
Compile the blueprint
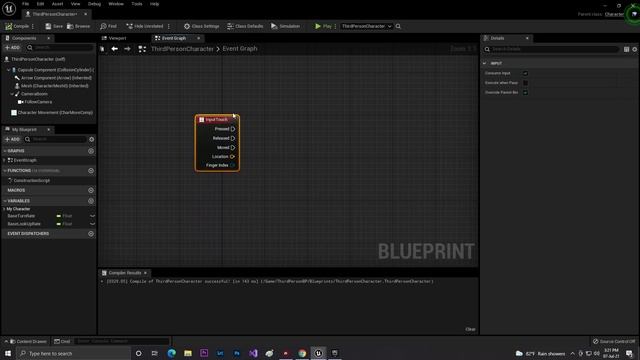click(17, 26)
